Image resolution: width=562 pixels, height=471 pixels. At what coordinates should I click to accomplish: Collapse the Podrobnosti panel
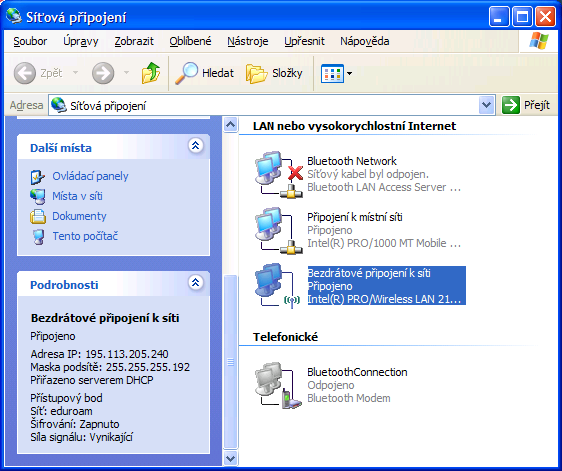196,282
